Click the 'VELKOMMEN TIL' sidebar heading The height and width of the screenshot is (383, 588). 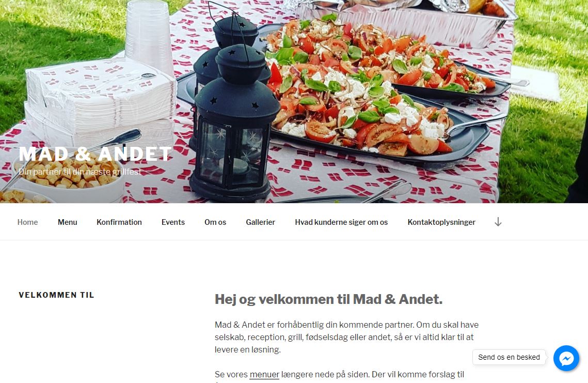click(x=57, y=295)
